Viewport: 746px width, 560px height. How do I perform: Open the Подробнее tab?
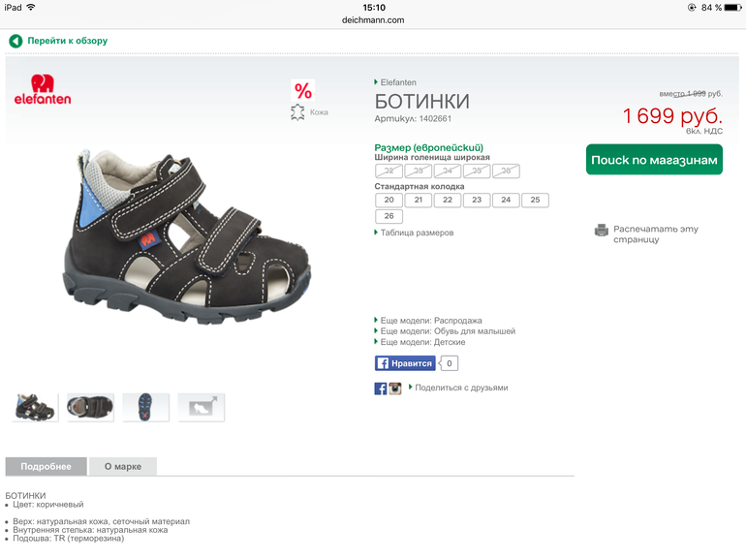[x=46, y=466]
